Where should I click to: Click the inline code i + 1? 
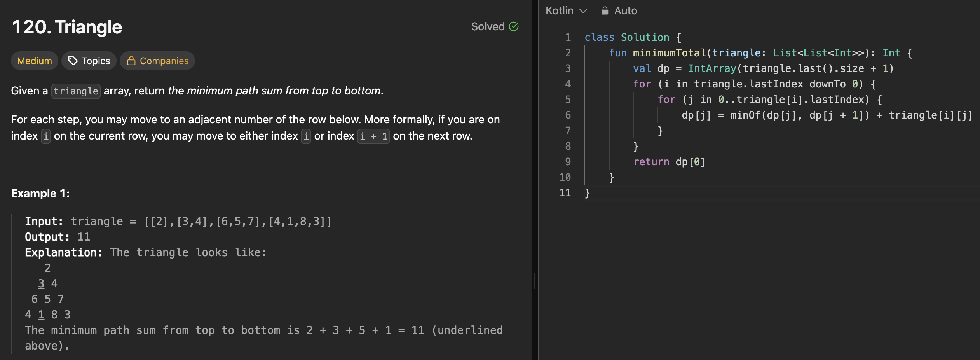[373, 136]
